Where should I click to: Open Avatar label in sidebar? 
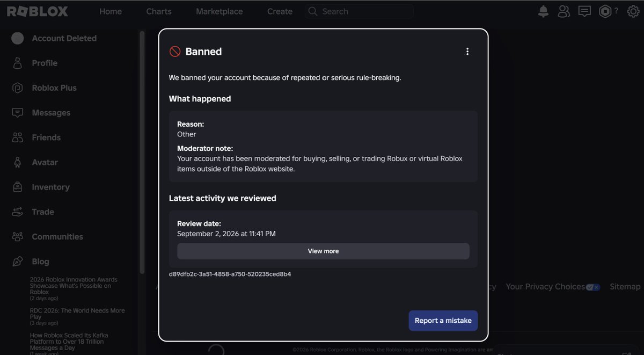(45, 162)
